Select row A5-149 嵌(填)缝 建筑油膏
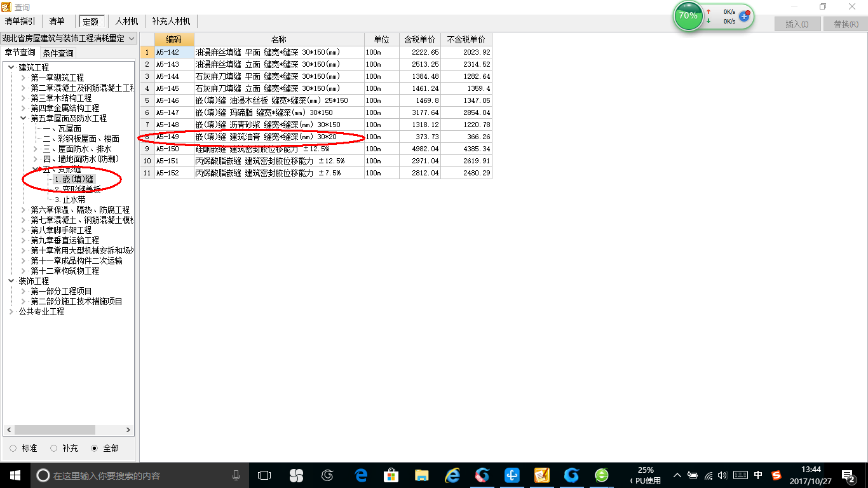This screenshot has width=868, height=488. pyautogui.click(x=316, y=137)
